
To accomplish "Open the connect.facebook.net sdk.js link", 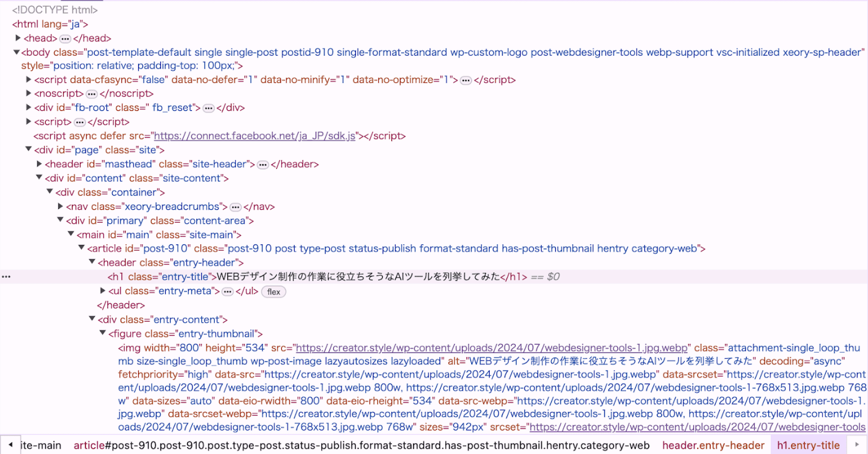I will click(254, 136).
